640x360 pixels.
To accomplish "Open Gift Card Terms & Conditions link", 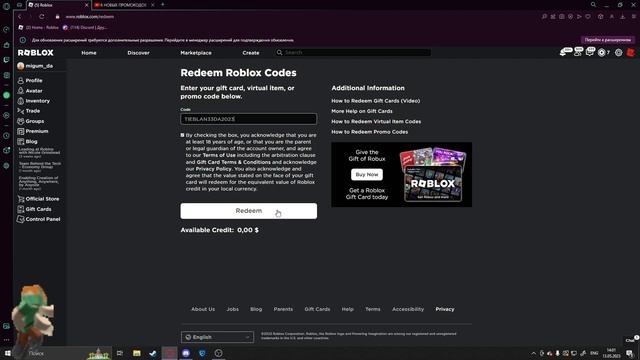I will tap(233, 162).
